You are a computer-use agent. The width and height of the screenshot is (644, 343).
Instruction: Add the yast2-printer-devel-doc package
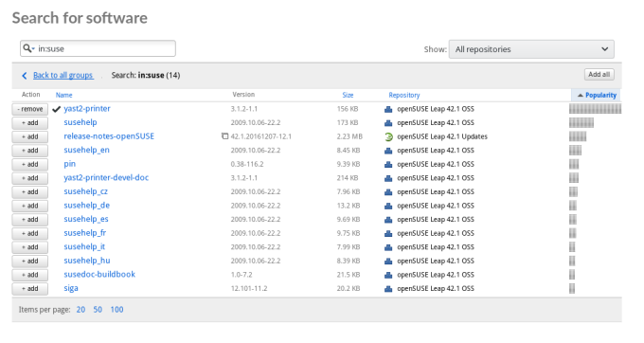point(30,178)
